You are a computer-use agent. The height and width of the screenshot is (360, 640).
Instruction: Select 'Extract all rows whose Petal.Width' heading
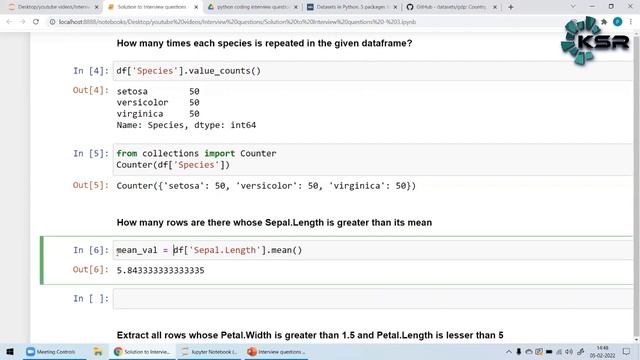[310, 335]
